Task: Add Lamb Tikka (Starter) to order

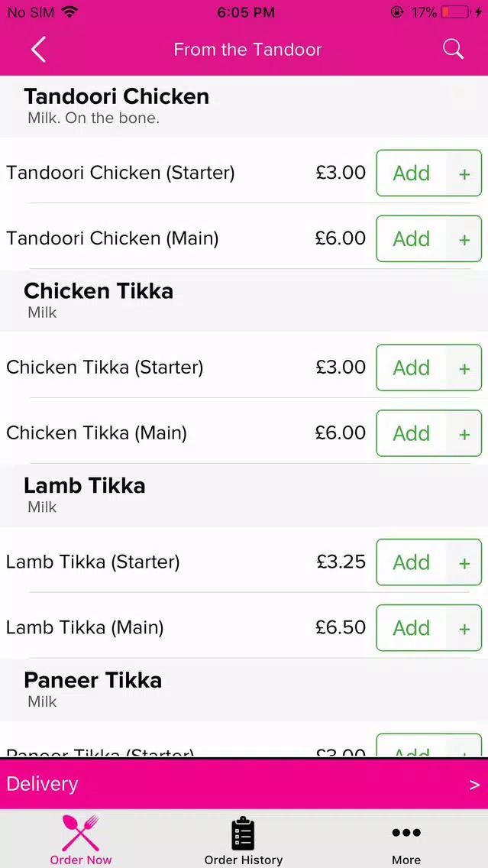Action: point(411,562)
